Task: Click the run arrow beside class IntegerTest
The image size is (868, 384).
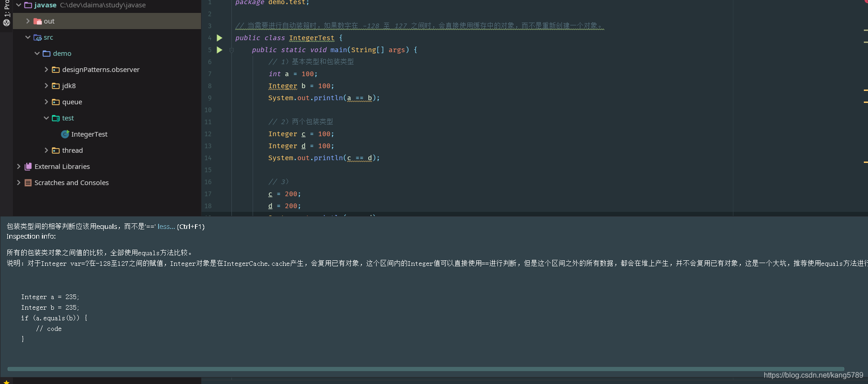Action: tap(219, 38)
